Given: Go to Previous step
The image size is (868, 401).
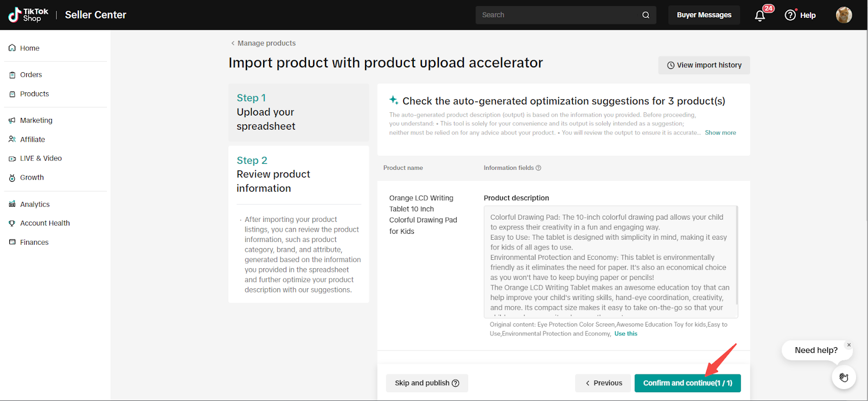Looking at the screenshot, I should coord(603,383).
